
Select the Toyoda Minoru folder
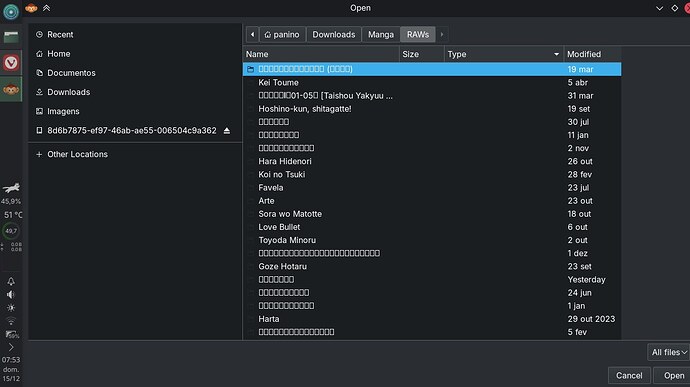tap(432, 240)
